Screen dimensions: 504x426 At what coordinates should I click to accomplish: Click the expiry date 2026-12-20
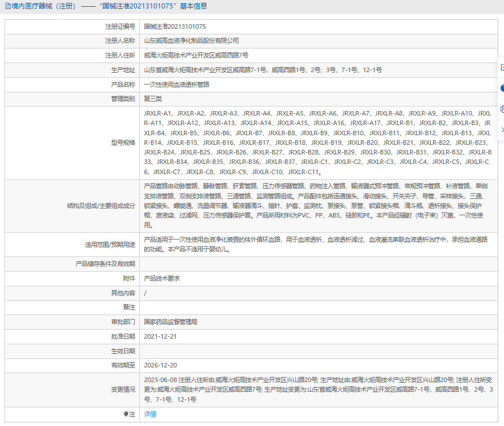(161, 365)
